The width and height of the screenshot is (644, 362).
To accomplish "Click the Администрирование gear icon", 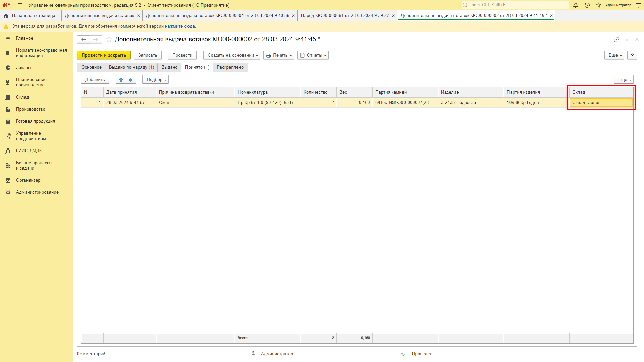I will (8, 192).
